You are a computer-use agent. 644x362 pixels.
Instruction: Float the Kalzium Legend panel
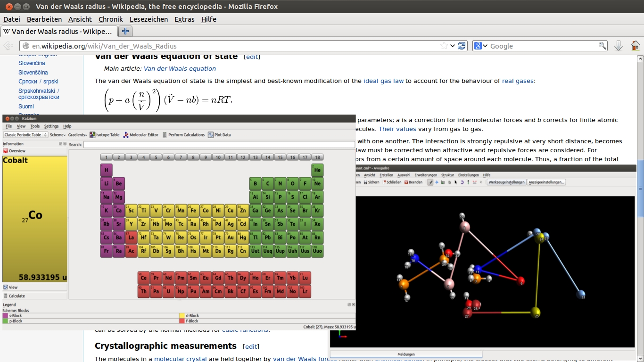[x=349, y=305]
